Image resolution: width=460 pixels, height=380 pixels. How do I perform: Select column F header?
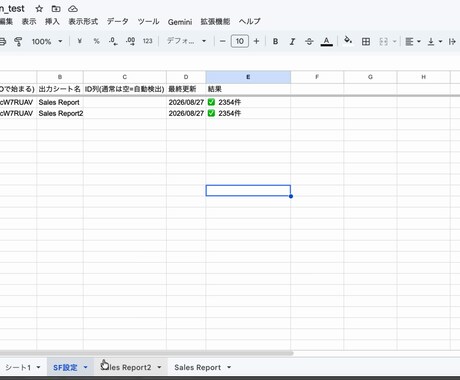point(317,77)
